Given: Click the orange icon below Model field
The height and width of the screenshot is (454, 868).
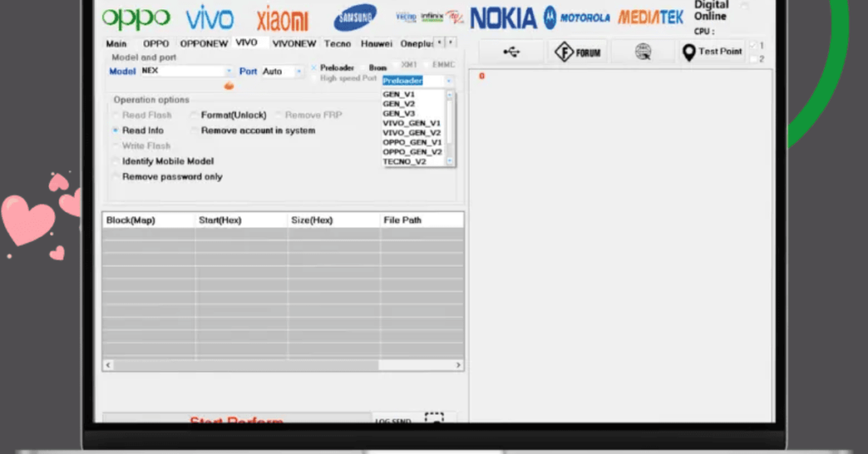Looking at the screenshot, I should [229, 86].
